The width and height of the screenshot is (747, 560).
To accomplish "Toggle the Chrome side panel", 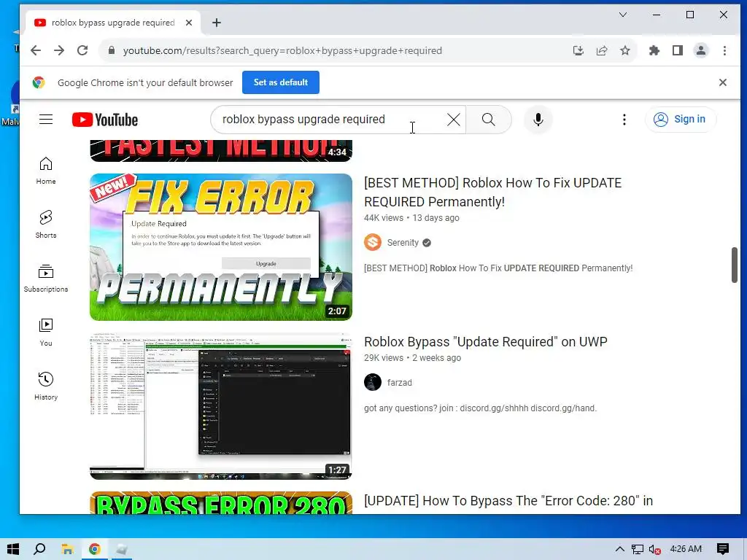I will 678,50.
